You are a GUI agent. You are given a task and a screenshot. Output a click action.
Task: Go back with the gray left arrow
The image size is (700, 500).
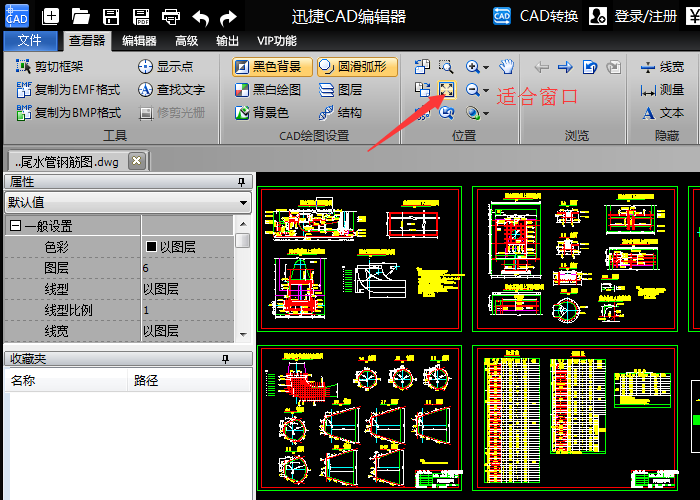(542, 67)
